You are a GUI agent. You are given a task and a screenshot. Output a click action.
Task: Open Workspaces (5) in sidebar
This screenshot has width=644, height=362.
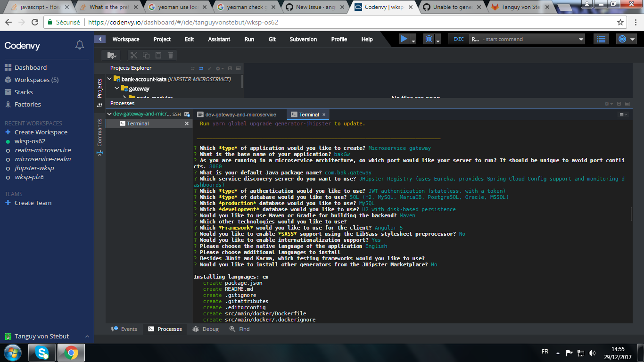coord(37,80)
